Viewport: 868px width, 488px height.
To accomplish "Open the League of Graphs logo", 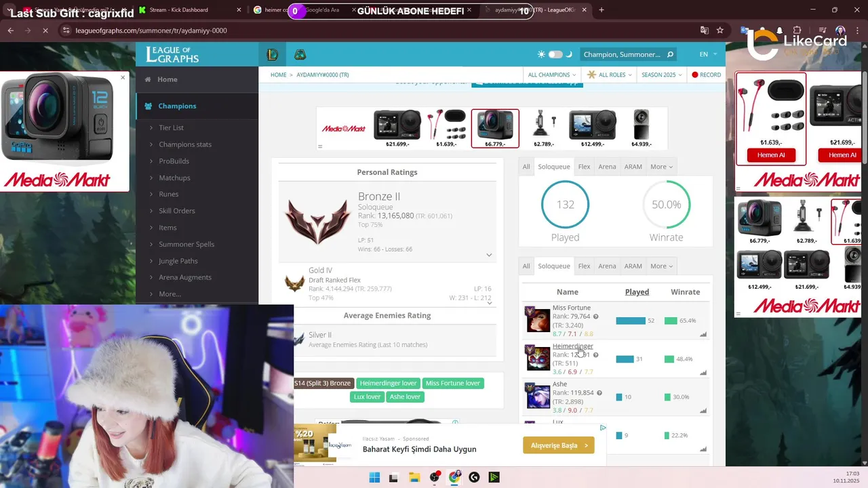I will click(172, 54).
